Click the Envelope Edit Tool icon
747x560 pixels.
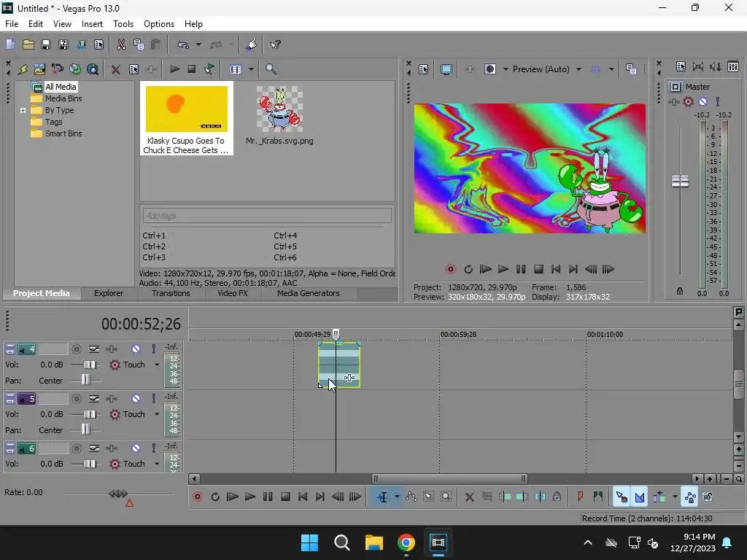411,497
